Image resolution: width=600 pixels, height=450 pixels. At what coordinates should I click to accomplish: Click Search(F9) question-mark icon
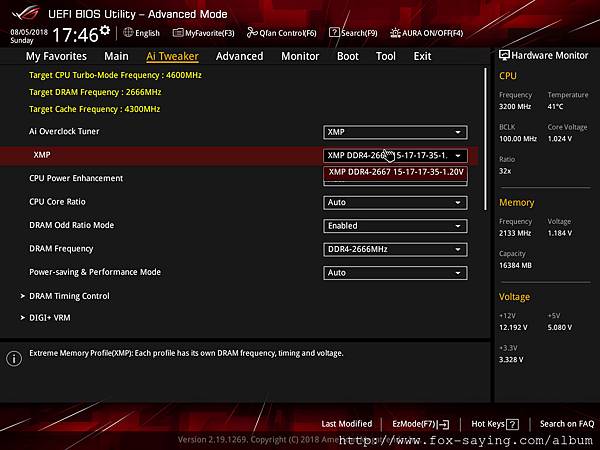334,33
